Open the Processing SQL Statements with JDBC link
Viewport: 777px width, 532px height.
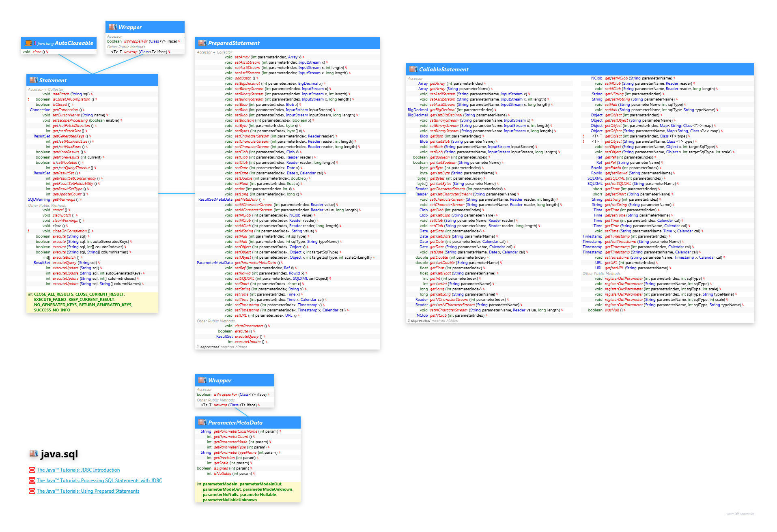(99, 481)
